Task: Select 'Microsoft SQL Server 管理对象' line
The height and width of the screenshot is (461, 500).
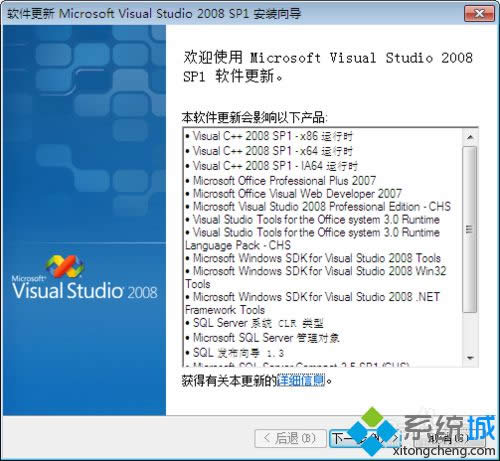Action: 262,338
